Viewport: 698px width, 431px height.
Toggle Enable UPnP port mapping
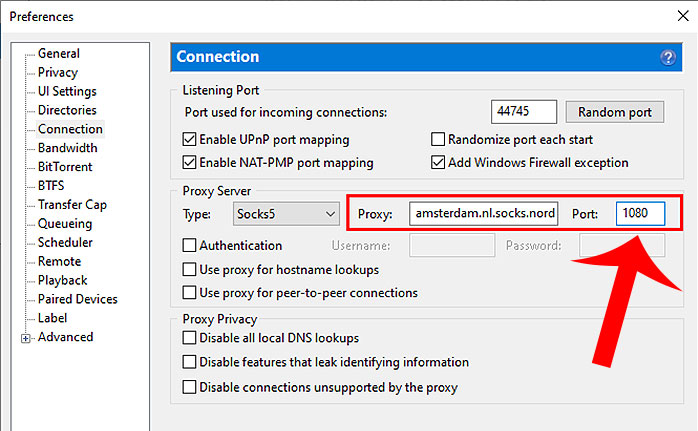(190, 140)
